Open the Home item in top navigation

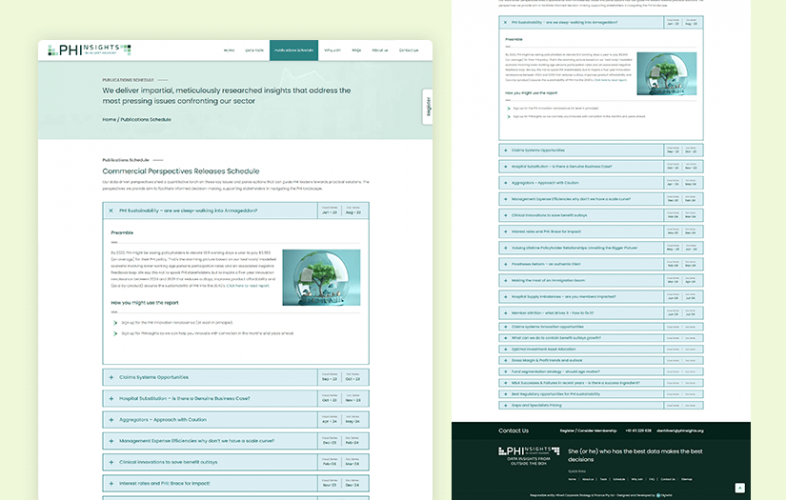229,50
